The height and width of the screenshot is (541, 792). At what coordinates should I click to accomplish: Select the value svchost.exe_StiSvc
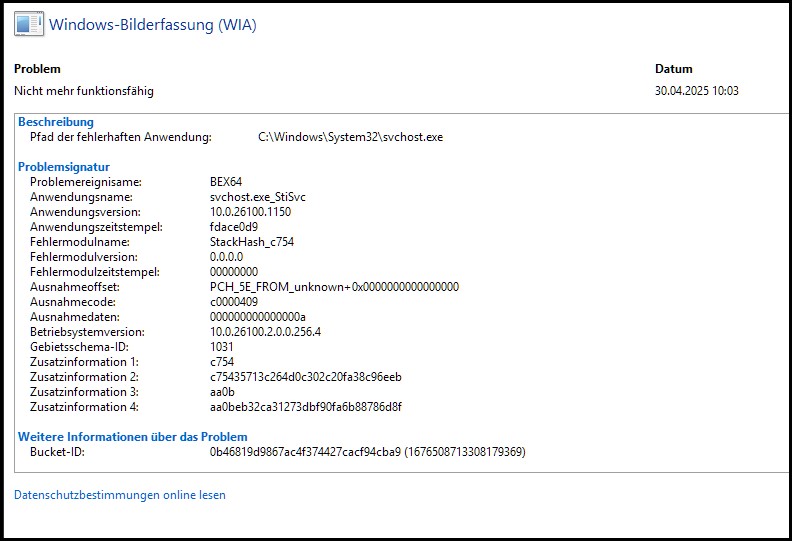258,197
